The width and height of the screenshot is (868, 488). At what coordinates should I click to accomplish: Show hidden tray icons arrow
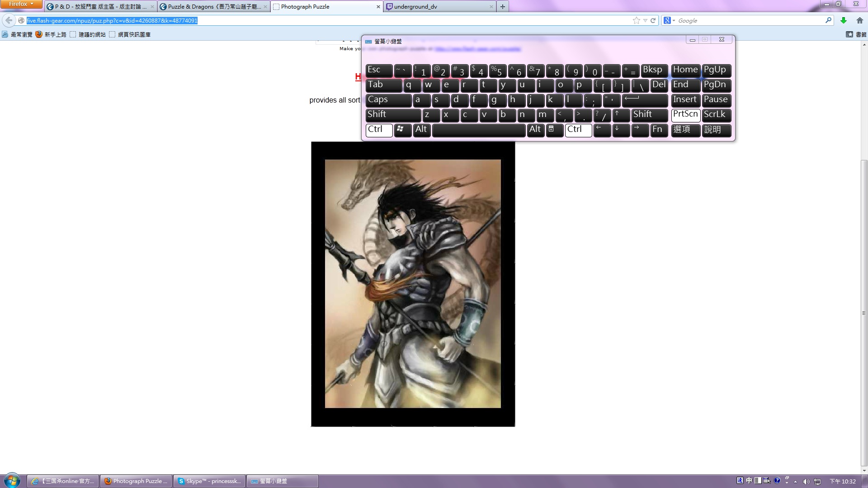click(x=795, y=481)
